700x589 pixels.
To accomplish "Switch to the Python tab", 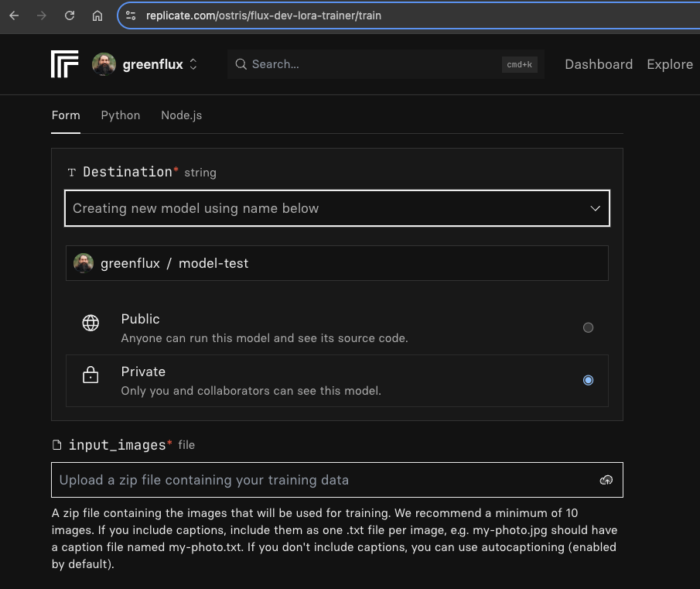I will click(121, 115).
